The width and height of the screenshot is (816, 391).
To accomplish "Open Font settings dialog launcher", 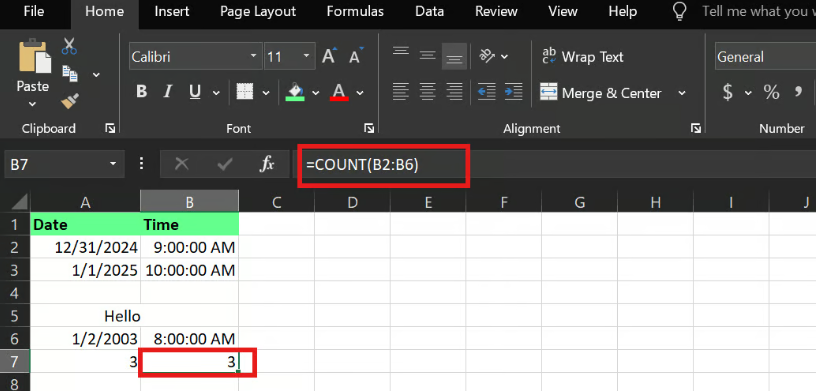I will pyautogui.click(x=368, y=128).
